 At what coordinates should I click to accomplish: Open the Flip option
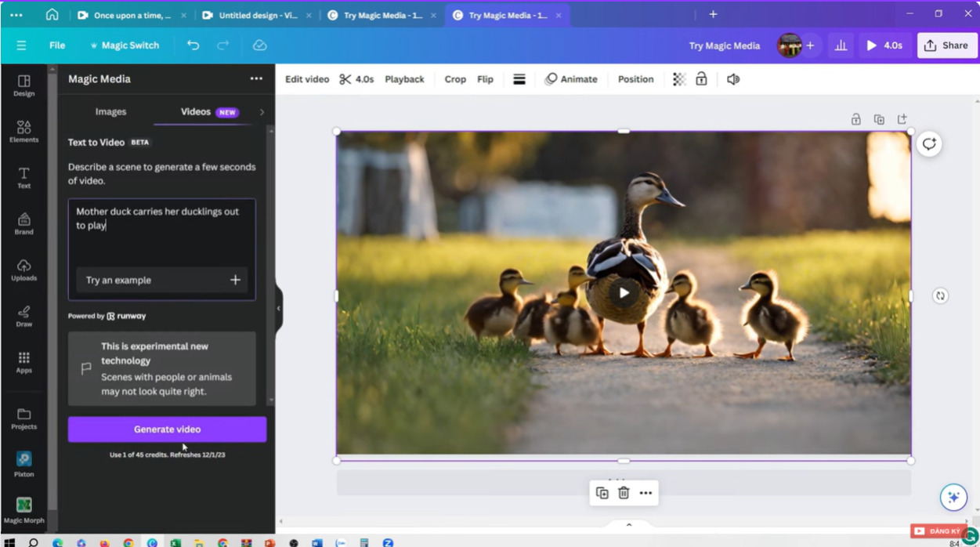486,79
